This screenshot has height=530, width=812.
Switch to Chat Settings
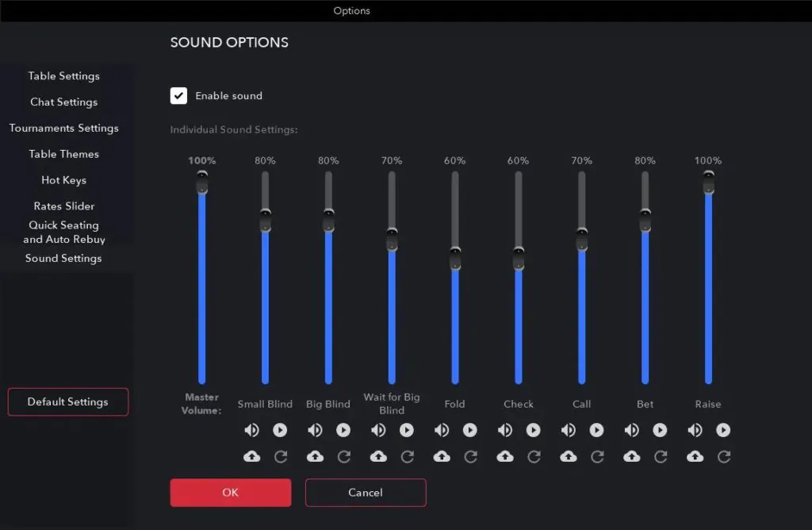tap(64, 102)
